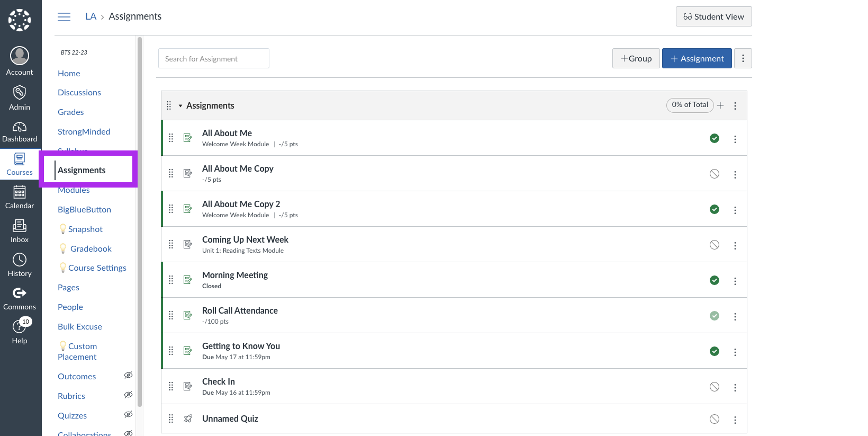Screen dimensions: 868x436
Task: Open options menu for Check In
Action: click(735, 388)
